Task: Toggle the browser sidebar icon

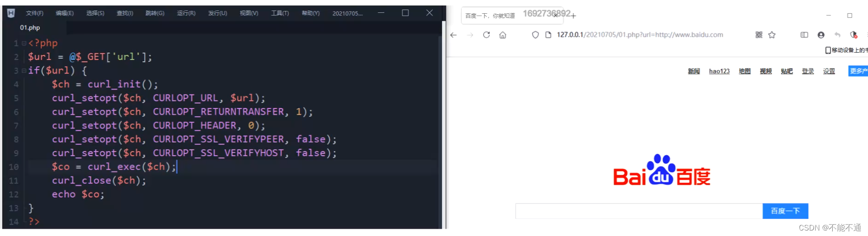Action: [804, 35]
